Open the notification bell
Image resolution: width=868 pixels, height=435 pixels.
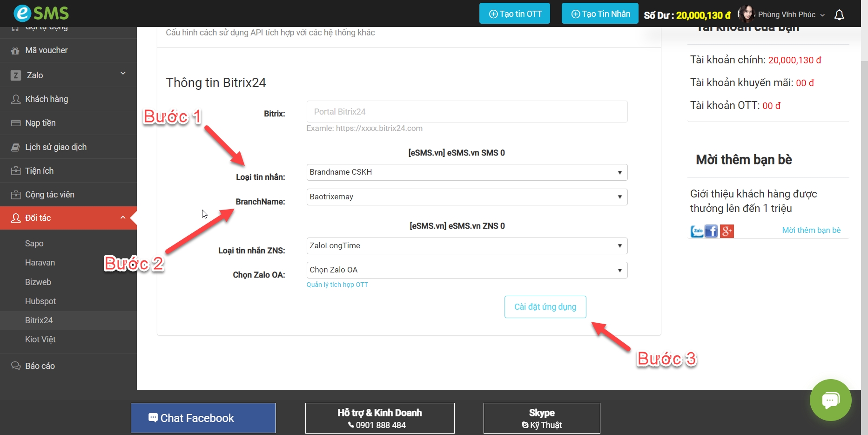tap(839, 15)
